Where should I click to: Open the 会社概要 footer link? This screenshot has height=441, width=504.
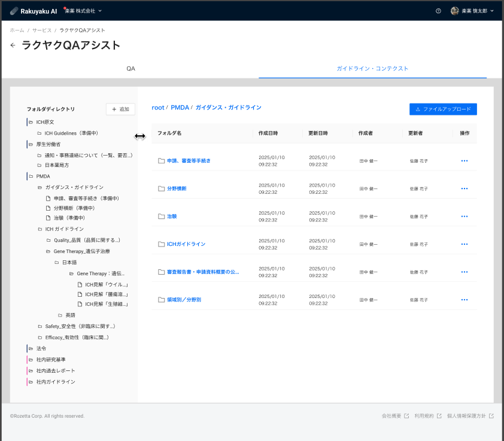tap(391, 416)
